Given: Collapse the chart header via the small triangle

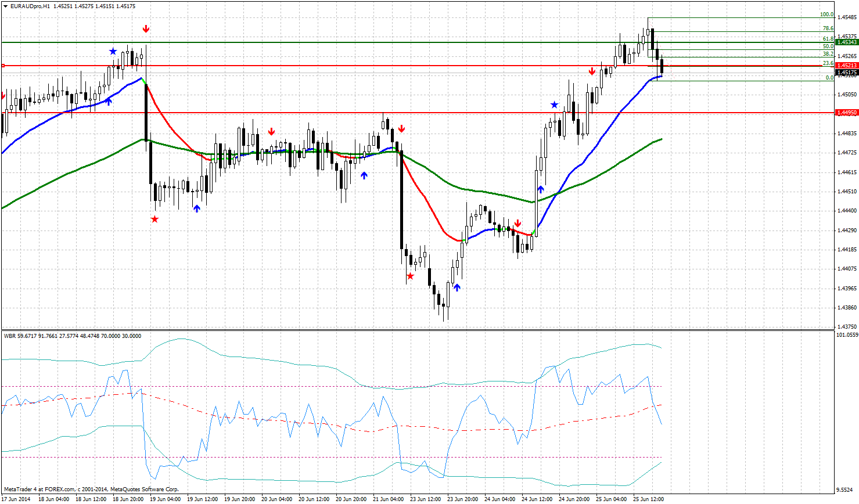Looking at the screenshot, I should (x=5, y=8).
